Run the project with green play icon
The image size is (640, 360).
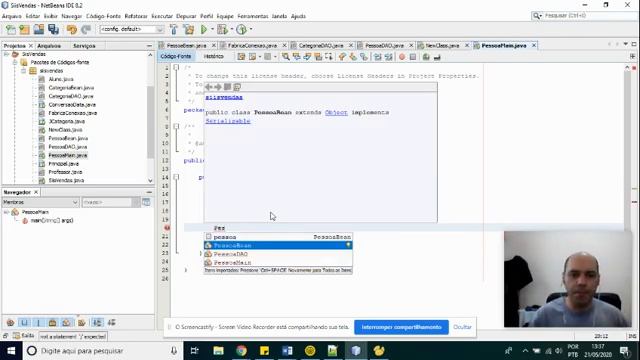[204, 29]
